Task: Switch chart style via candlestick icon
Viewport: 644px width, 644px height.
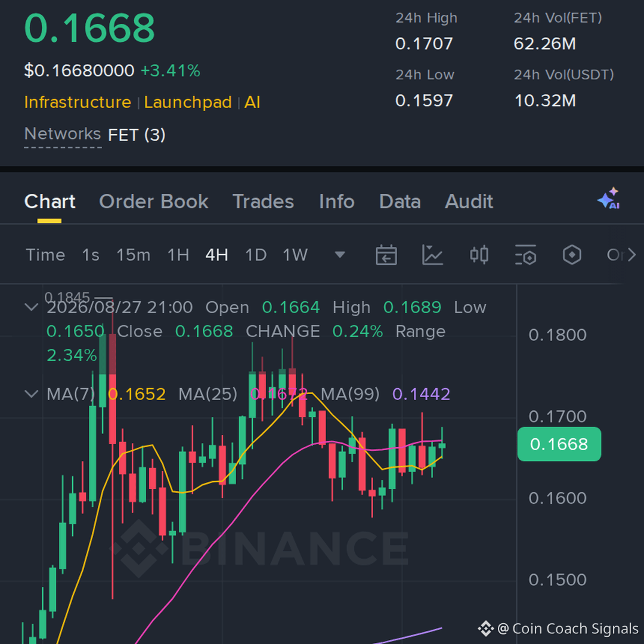Action: [x=479, y=255]
